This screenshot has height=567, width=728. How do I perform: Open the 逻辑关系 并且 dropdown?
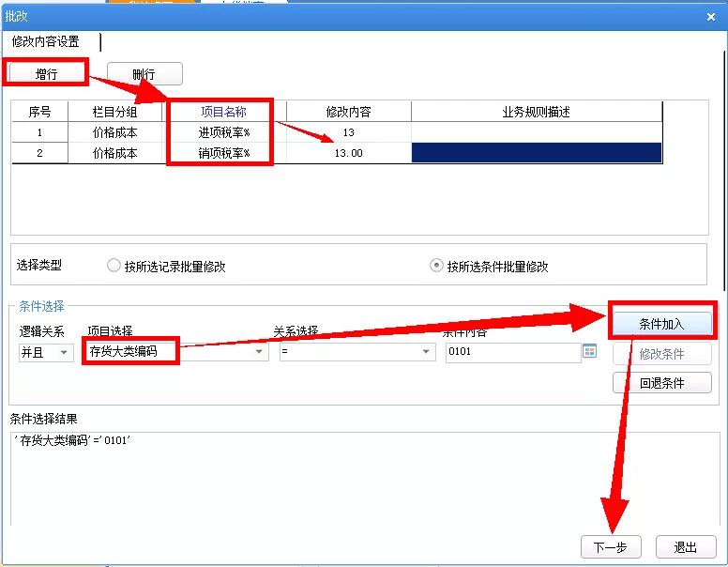(65, 352)
